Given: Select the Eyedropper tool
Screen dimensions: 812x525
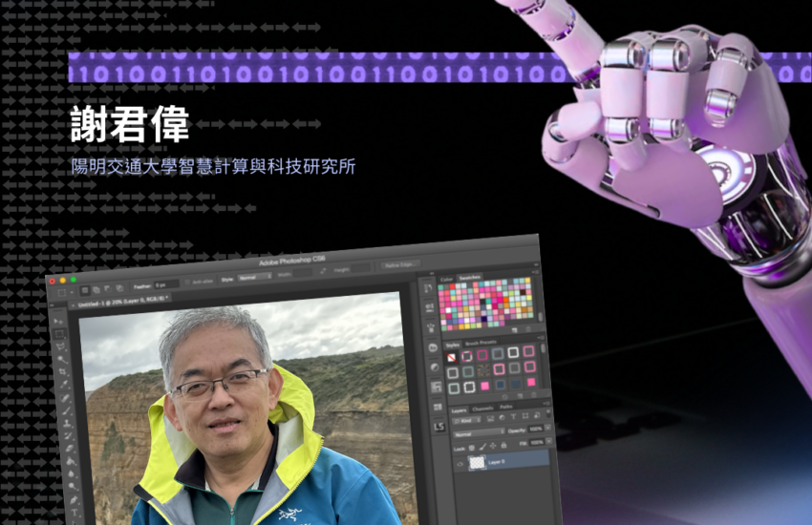Looking at the screenshot, I should pos(65,385).
